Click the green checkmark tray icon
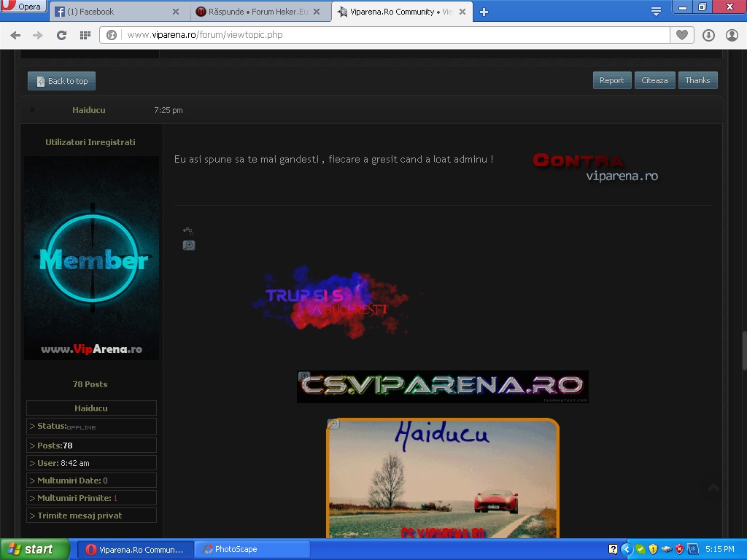The height and width of the screenshot is (560, 747). (x=640, y=549)
